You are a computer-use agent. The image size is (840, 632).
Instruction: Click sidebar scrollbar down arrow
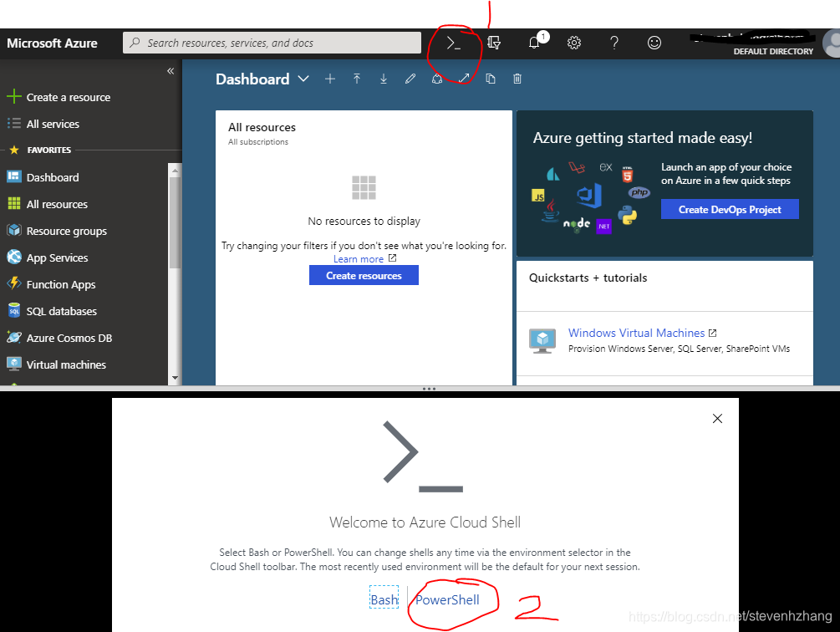(175, 378)
